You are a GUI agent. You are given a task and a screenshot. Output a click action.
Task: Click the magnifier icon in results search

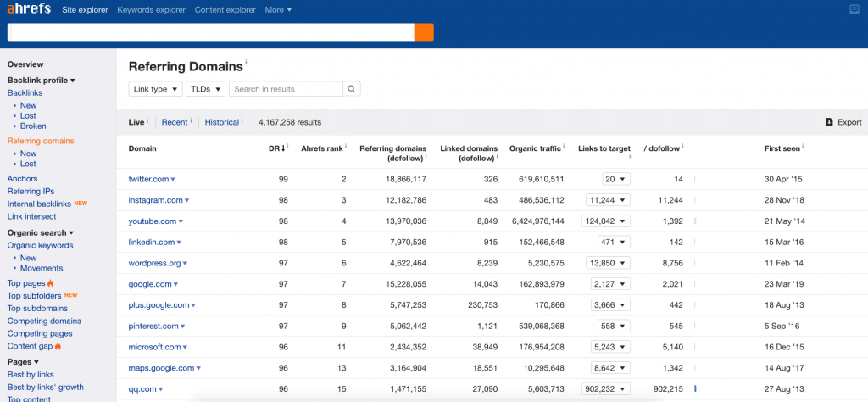pyautogui.click(x=352, y=89)
